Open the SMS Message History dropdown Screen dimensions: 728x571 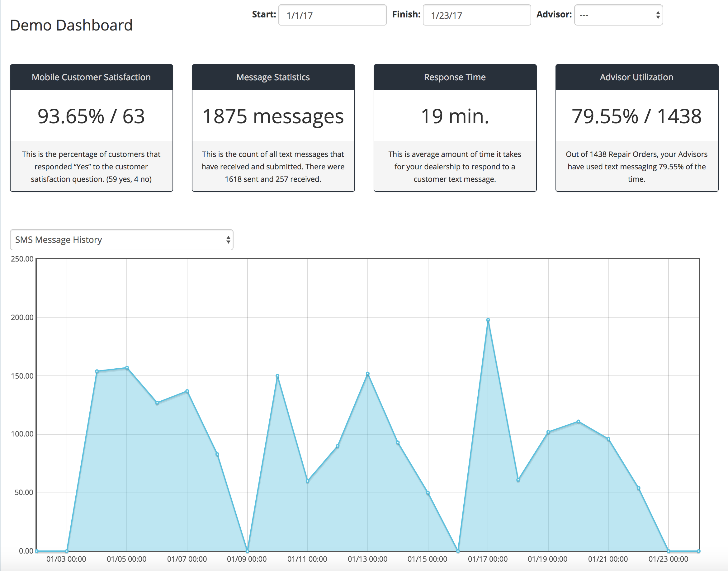click(x=122, y=240)
